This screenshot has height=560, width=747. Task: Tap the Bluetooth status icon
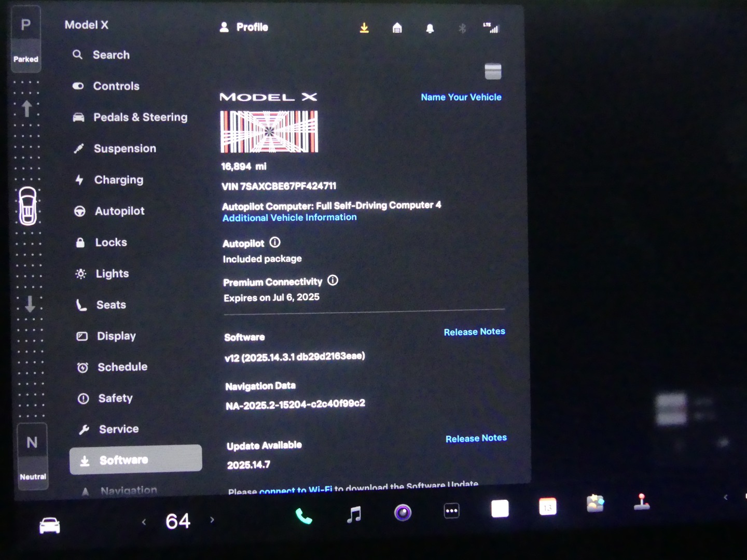(462, 29)
